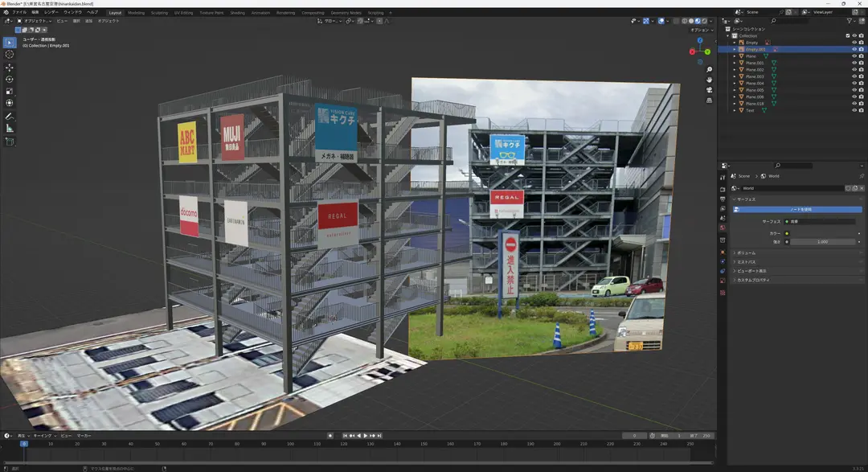The image size is (868, 472).
Task: Open the viewport オプション popover
Action: [701, 30]
